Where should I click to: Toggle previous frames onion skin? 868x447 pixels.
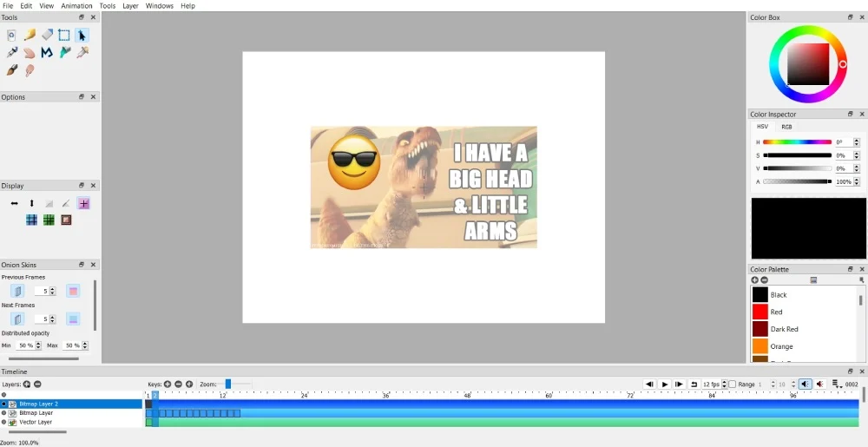click(17, 291)
